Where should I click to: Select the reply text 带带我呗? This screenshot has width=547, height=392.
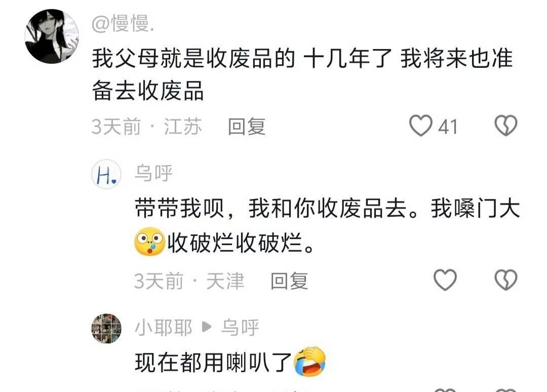click(x=179, y=209)
